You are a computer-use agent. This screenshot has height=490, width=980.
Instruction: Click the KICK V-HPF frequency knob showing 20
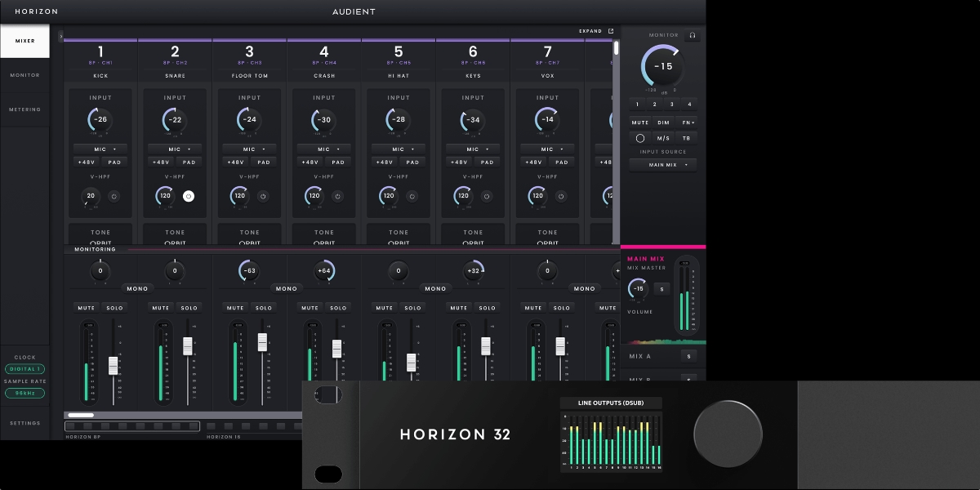90,196
